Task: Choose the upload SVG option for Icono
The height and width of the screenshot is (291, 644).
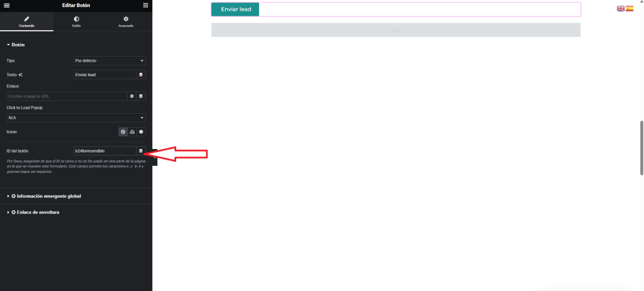Action: pos(132,132)
